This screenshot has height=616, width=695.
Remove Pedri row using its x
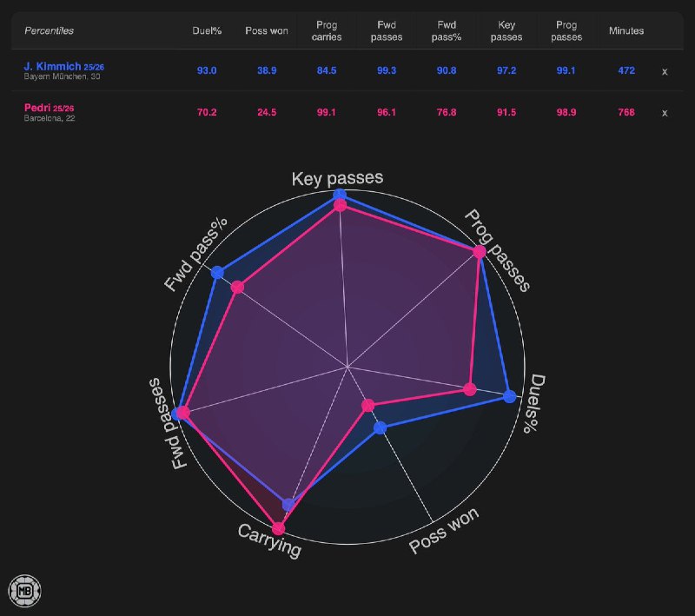(665, 113)
